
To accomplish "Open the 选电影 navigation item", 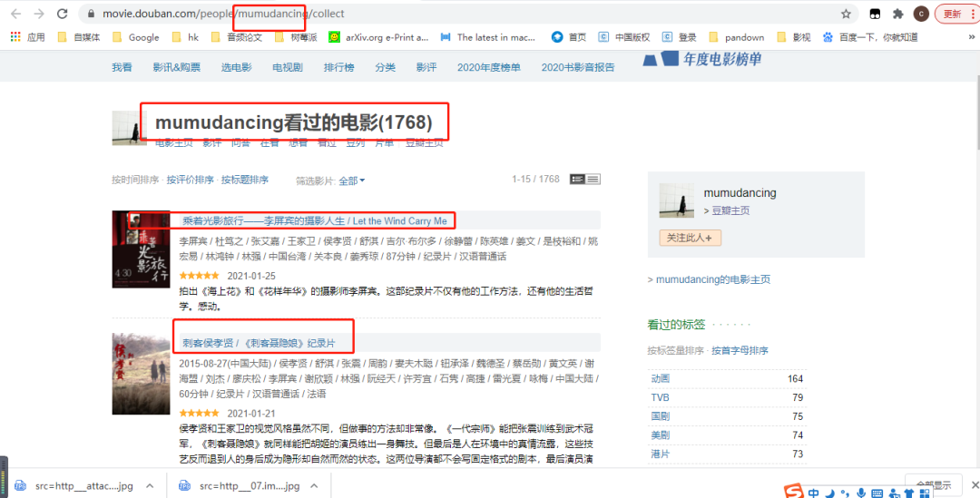I will [x=236, y=67].
